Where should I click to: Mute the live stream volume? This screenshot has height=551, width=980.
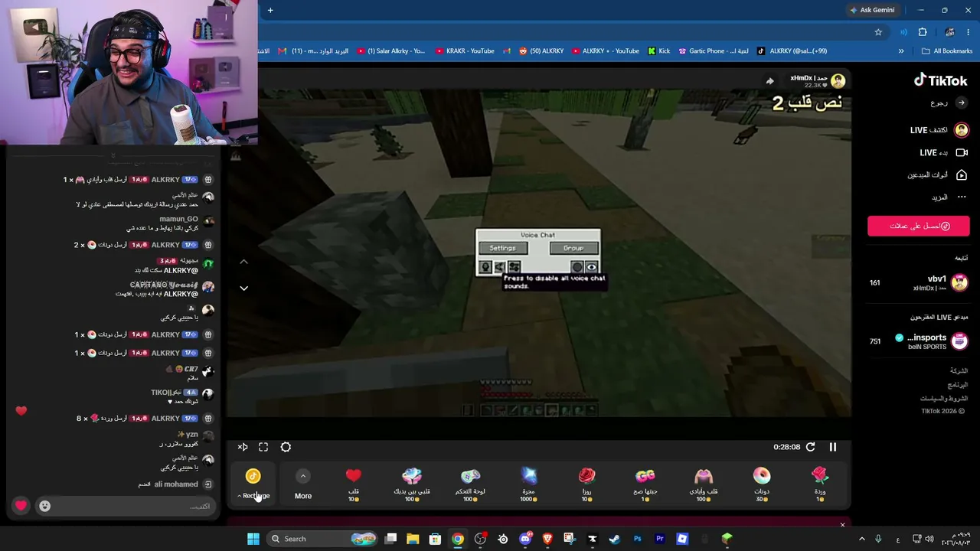[x=243, y=447]
